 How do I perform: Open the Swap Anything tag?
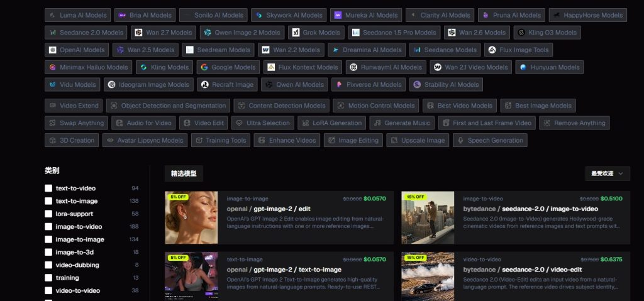76,123
